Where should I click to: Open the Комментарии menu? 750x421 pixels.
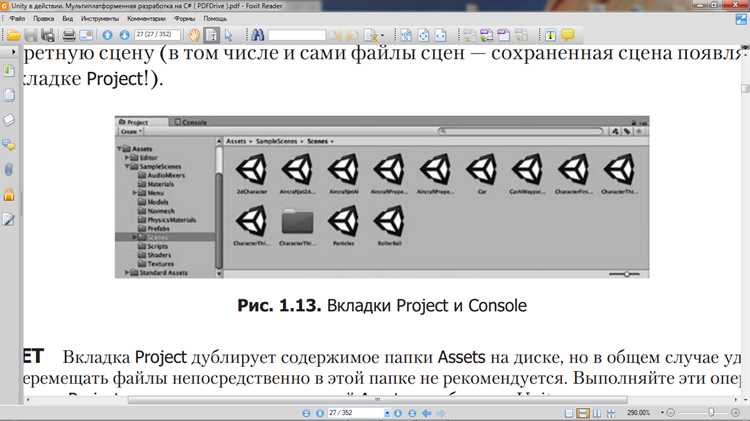146,19
